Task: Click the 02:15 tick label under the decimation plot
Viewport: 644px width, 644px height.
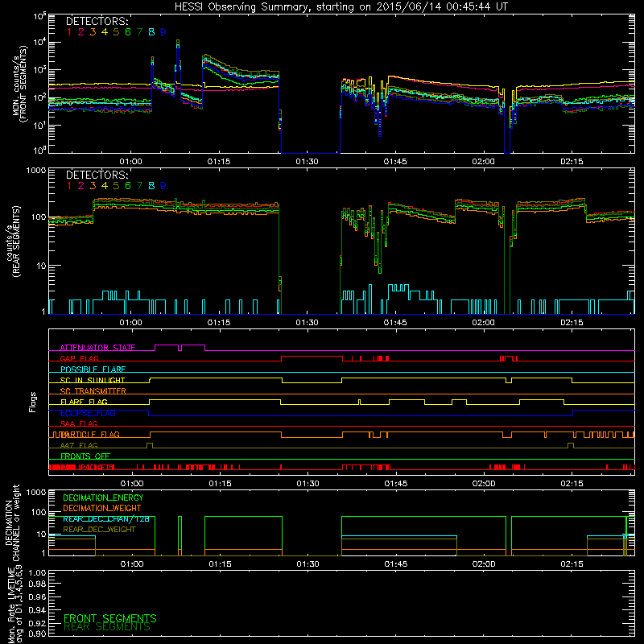Action: [572, 564]
